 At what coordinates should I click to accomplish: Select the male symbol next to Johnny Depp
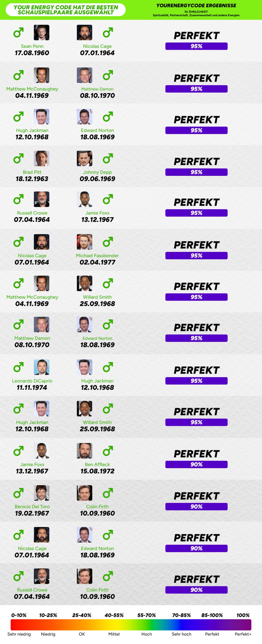click(108, 158)
